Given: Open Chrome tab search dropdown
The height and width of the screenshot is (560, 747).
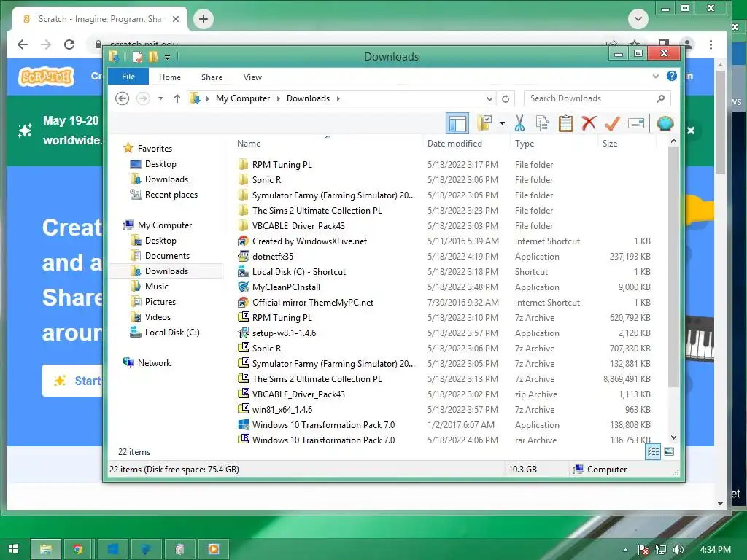Looking at the screenshot, I should point(638,19).
